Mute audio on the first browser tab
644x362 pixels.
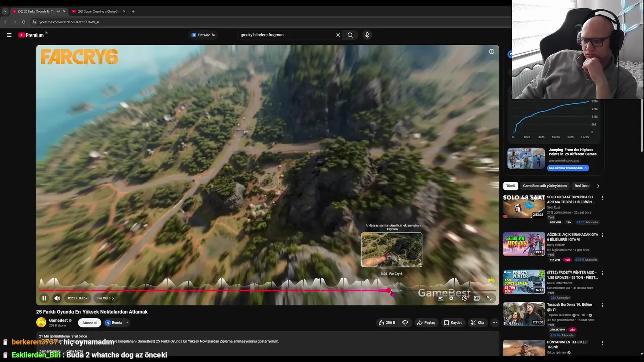click(58, 11)
